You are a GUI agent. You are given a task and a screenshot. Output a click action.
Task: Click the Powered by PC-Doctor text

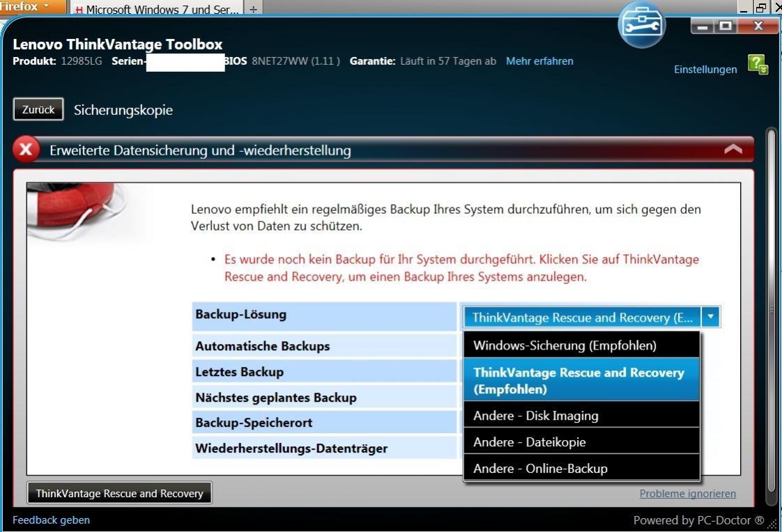pos(698,520)
